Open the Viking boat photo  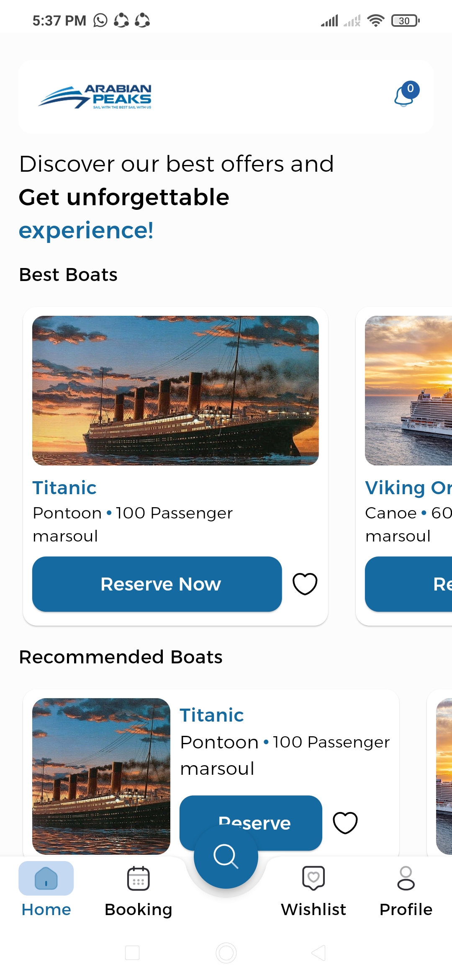pyautogui.click(x=408, y=390)
